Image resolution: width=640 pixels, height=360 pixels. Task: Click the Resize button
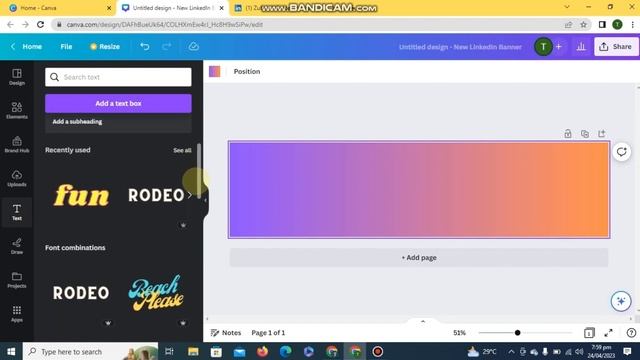coord(105,47)
